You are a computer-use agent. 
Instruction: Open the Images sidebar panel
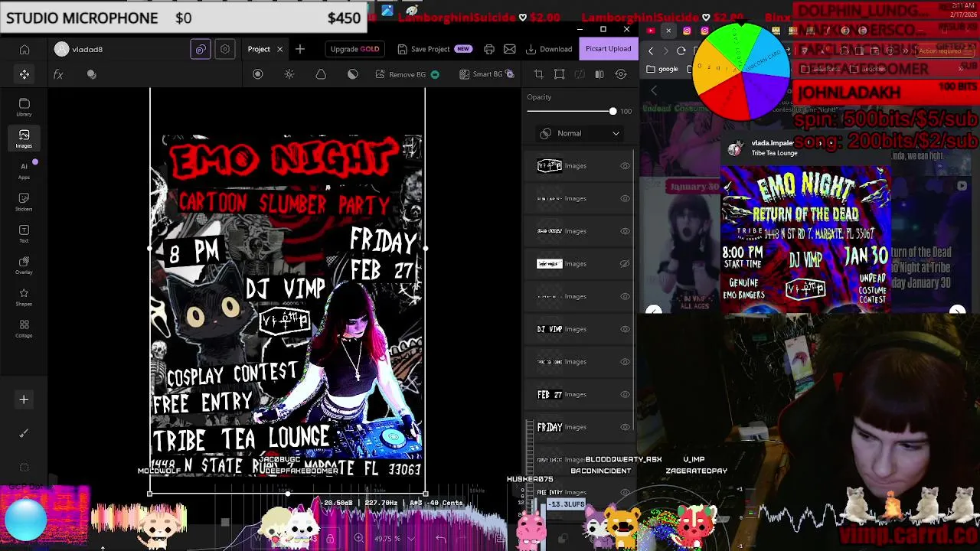point(24,139)
